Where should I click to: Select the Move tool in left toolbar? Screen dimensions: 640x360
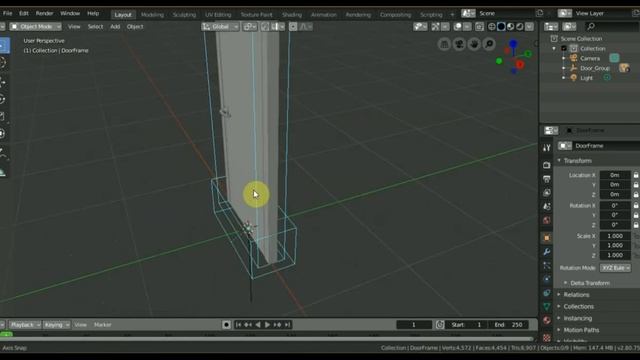click(x=2, y=82)
